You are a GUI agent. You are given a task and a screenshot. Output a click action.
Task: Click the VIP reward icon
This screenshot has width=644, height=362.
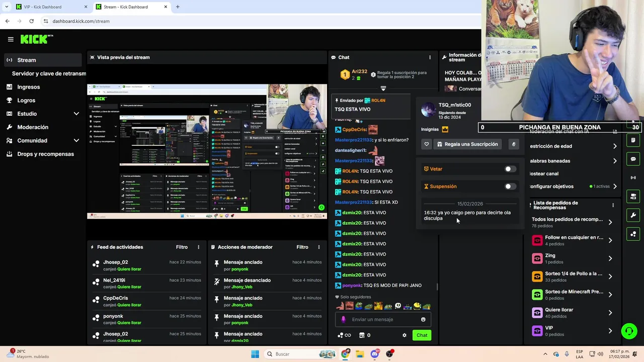(537, 331)
